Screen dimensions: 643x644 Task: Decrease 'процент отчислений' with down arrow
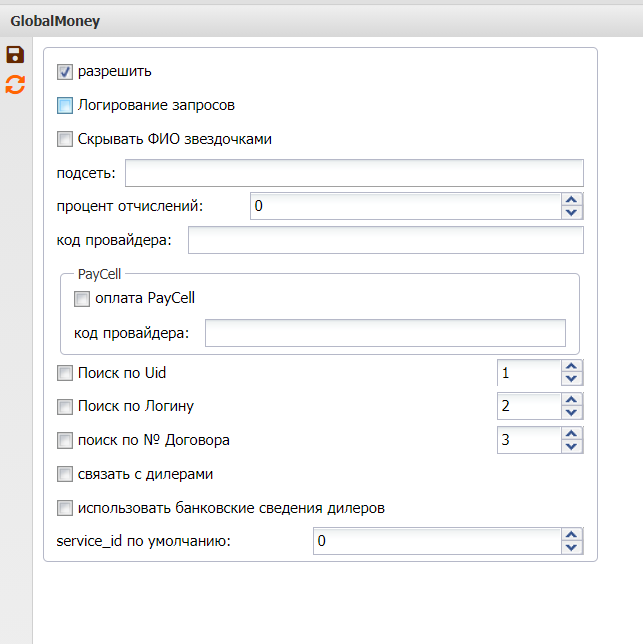pos(572,212)
